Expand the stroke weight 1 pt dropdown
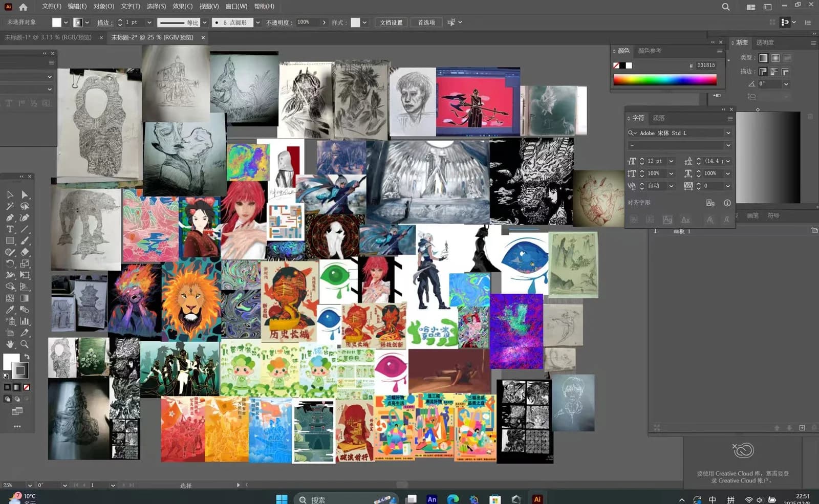 click(149, 23)
